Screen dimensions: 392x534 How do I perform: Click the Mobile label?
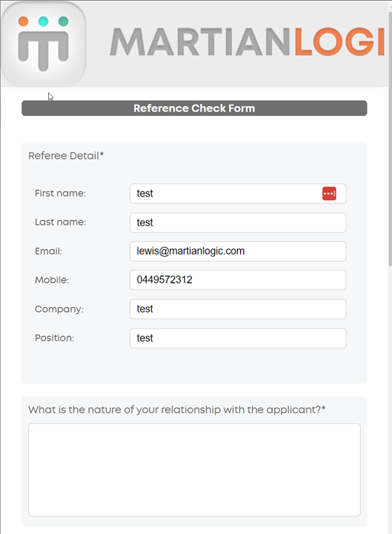(x=52, y=280)
